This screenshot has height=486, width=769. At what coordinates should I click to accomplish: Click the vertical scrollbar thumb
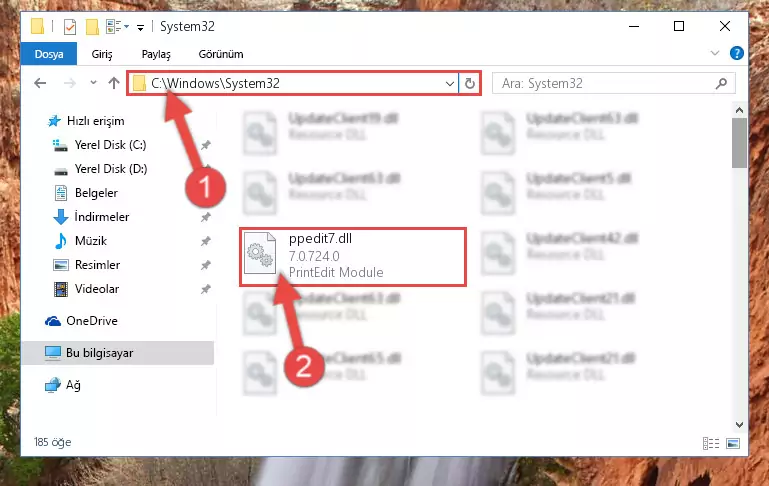[739, 143]
